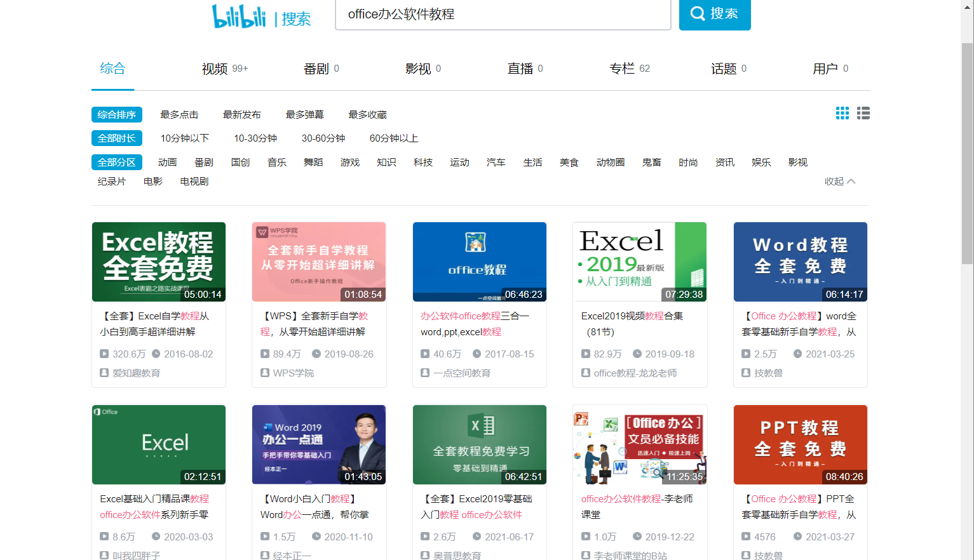Switch to grid view layout icon

tap(842, 113)
